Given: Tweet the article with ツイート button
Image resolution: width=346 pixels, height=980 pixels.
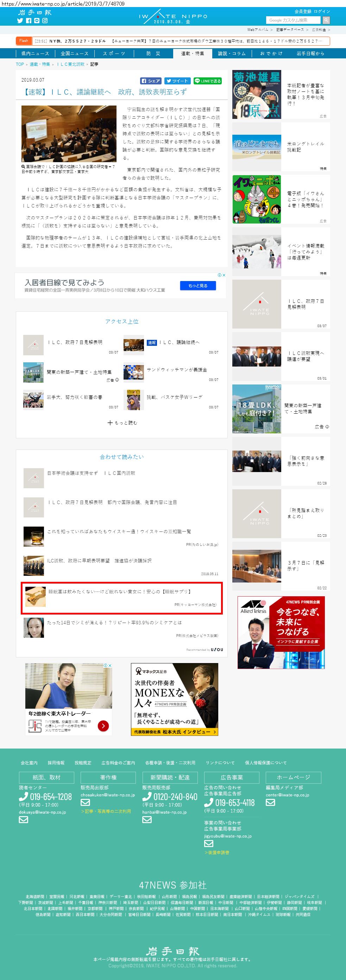Looking at the screenshot, I should point(177,81).
